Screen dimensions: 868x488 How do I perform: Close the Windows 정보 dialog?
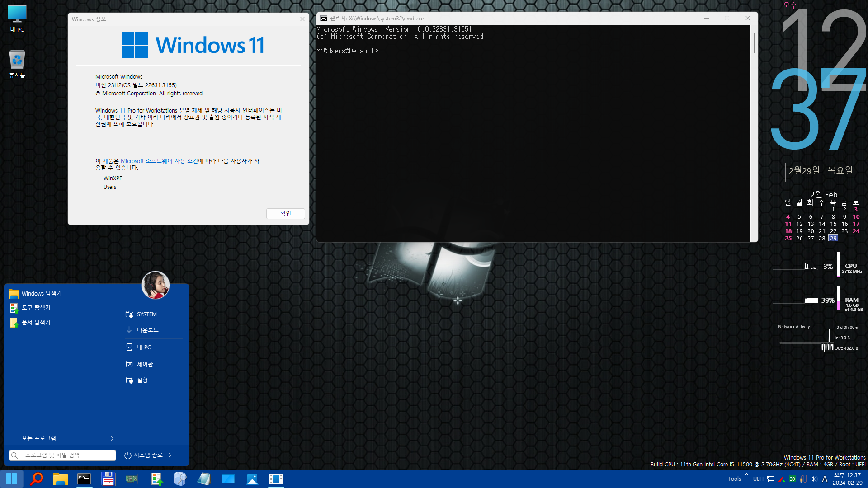pos(302,19)
